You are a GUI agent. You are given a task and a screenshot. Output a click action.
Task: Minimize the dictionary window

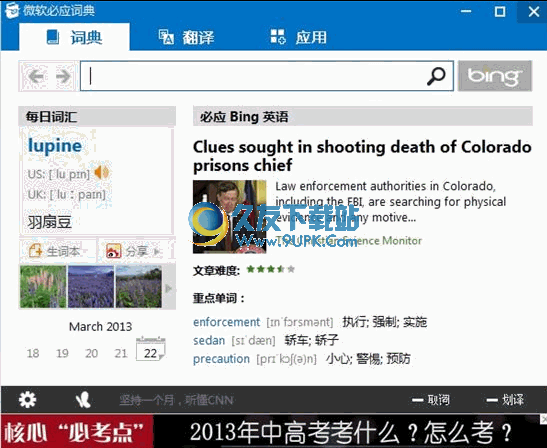pyautogui.click(x=466, y=12)
